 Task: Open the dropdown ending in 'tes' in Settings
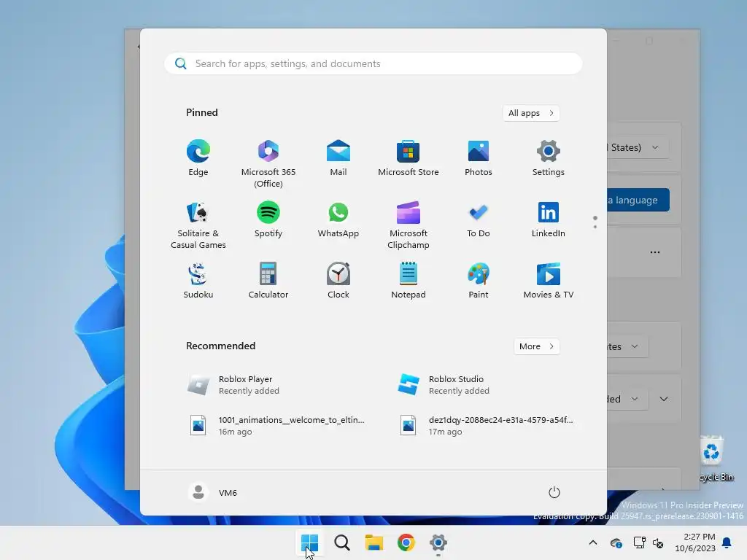tap(627, 346)
